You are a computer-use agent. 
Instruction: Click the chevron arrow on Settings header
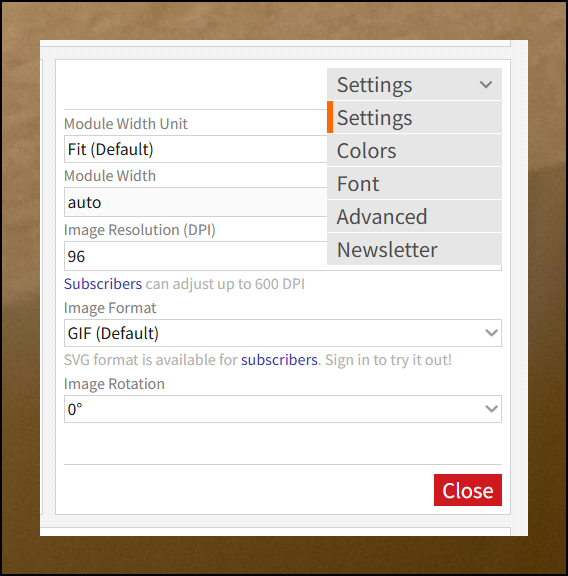(x=486, y=85)
